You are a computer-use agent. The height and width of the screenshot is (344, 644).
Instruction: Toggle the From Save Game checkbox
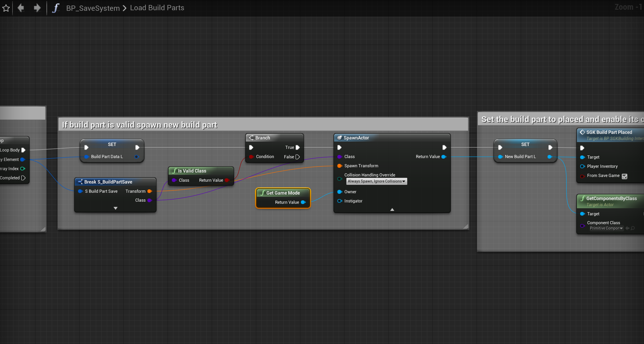click(625, 176)
